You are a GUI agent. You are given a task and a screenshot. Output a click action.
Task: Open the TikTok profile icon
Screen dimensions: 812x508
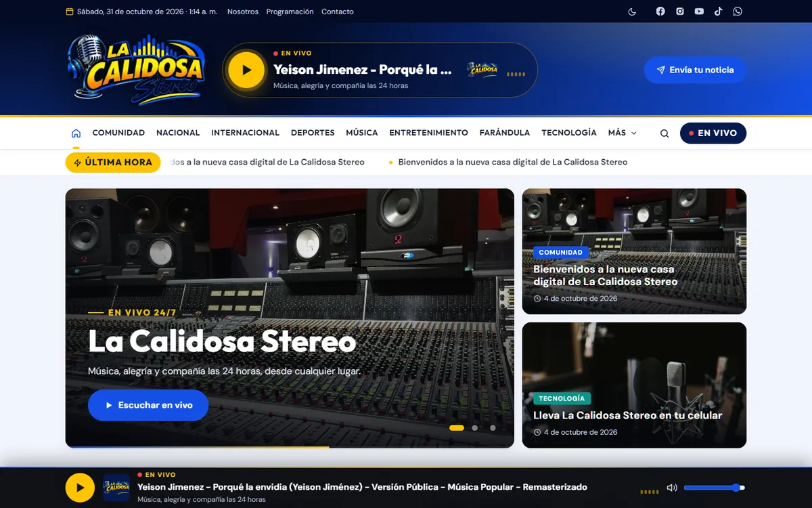coord(718,12)
